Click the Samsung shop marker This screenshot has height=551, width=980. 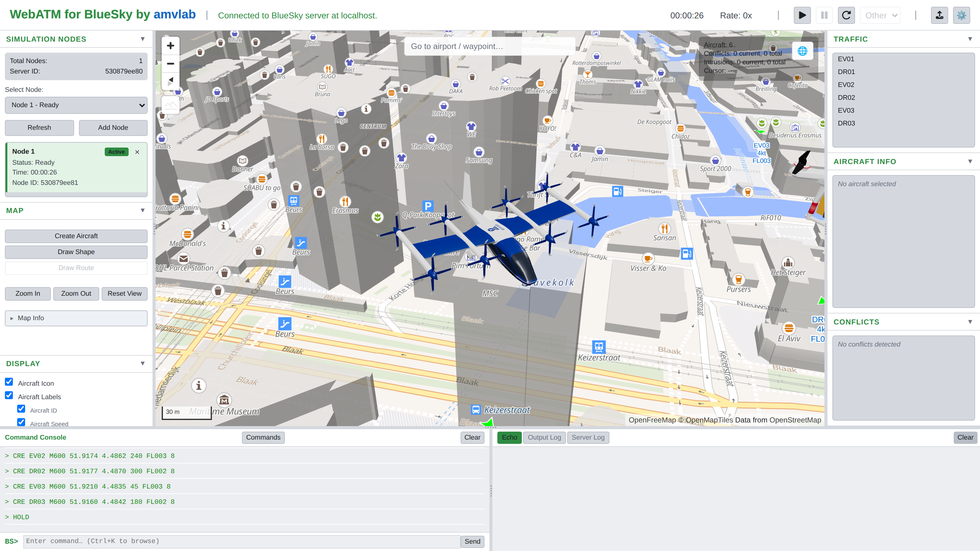point(479,152)
